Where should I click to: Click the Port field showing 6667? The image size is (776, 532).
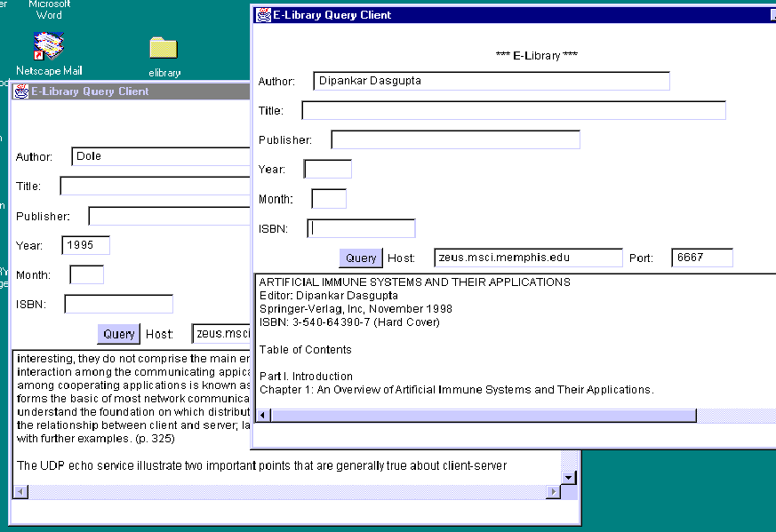pyautogui.click(x=701, y=258)
